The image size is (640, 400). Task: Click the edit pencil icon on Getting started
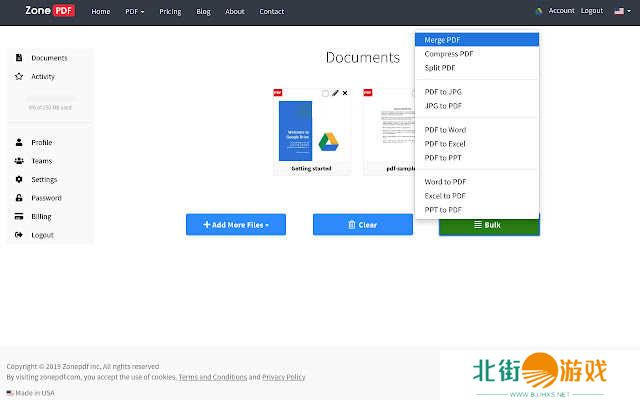336,93
